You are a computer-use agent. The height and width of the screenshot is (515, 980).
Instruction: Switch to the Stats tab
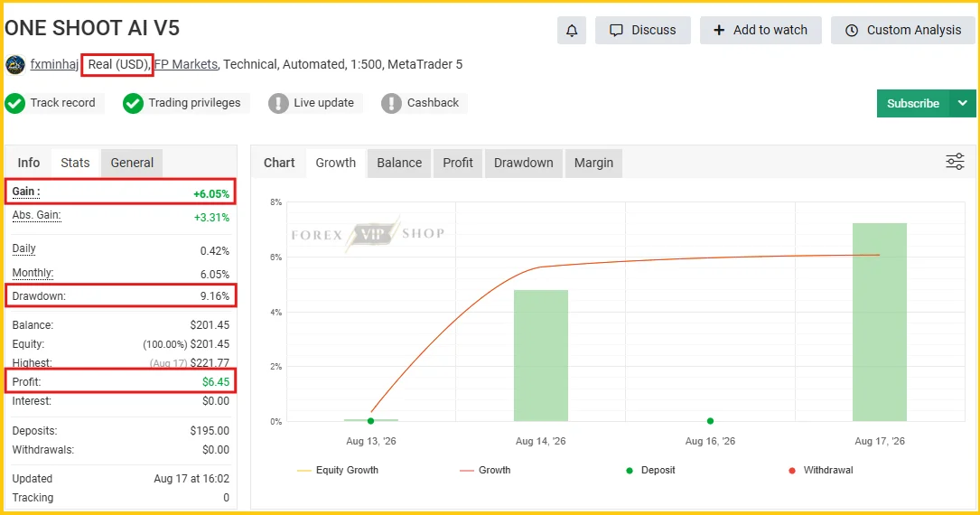point(75,163)
